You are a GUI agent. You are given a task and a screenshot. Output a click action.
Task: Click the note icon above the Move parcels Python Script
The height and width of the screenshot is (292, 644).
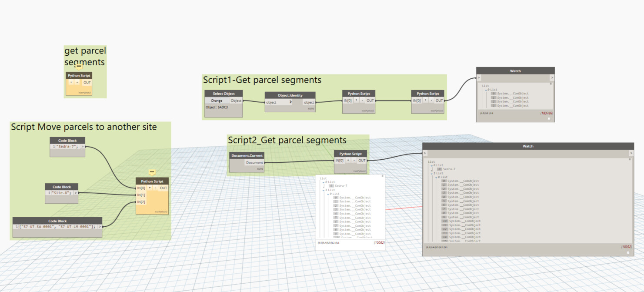(x=151, y=172)
